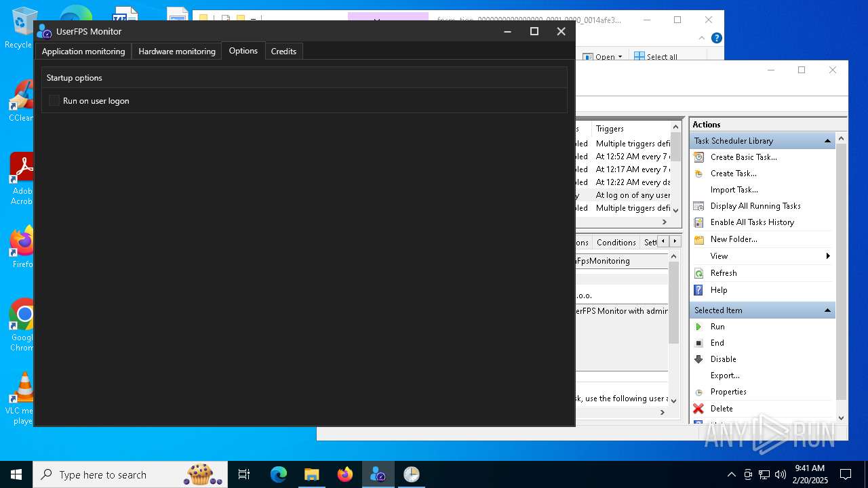Click the Properties clock icon
Viewport: 868px width, 488px height.
point(699,392)
